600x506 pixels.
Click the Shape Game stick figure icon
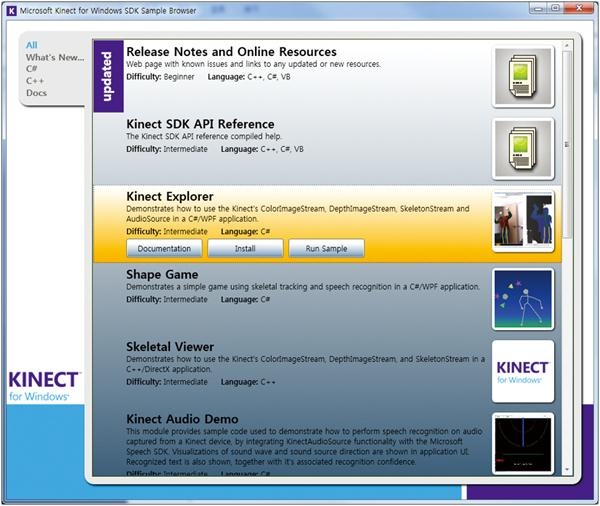(x=522, y=298)
